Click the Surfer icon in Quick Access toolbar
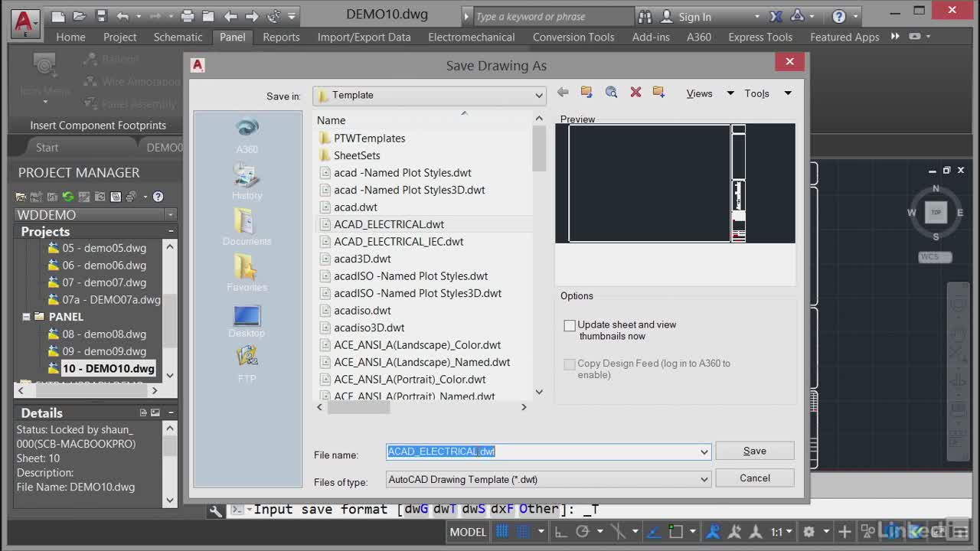This screenshot has width=980, height=551. tap(274, 16)
